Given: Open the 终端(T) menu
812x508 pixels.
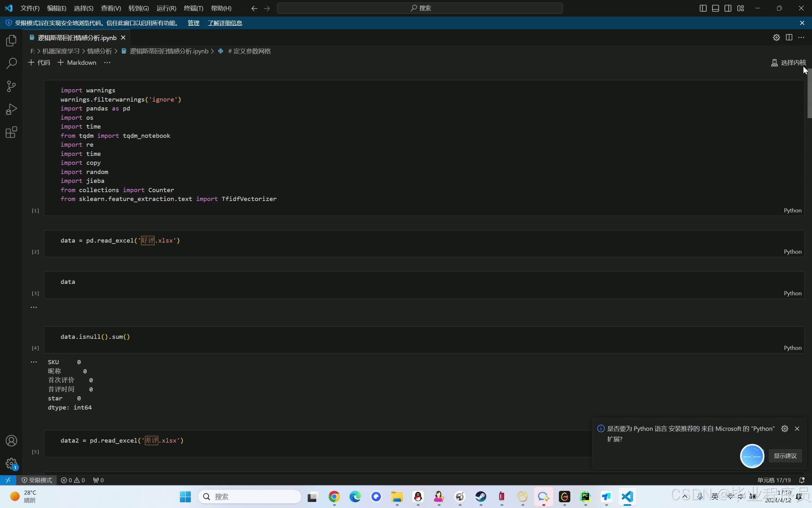Looking at the screenshot, I should 193,8.
